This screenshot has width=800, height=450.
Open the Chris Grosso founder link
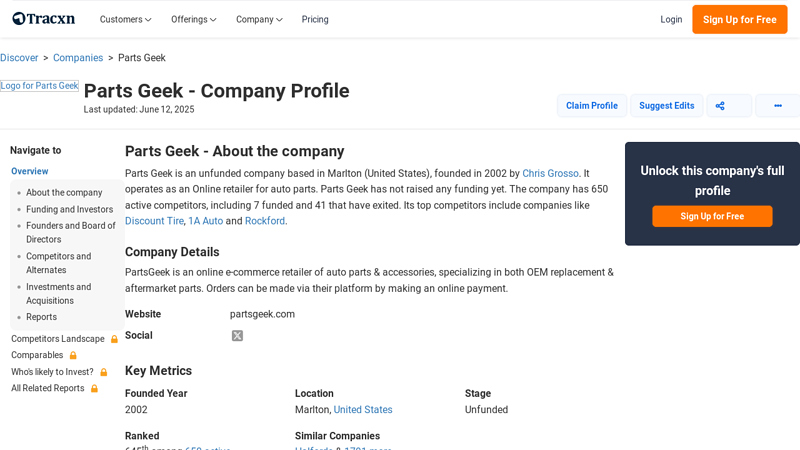(x=550, y=173)
